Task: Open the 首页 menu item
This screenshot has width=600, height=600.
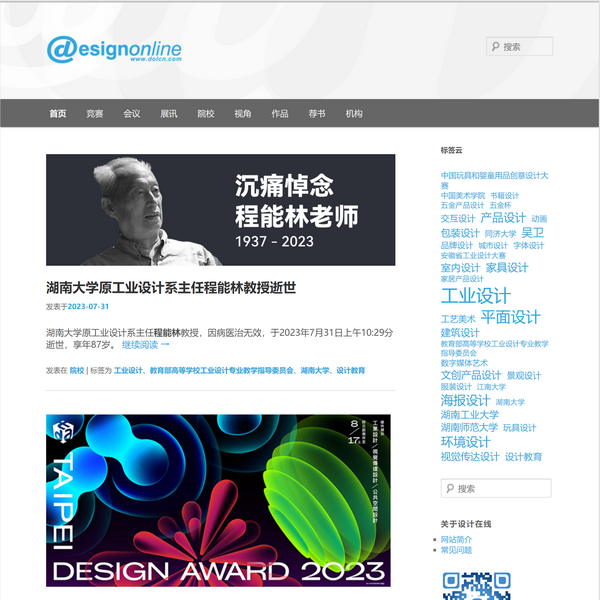Action: click(x=58, y=114)
